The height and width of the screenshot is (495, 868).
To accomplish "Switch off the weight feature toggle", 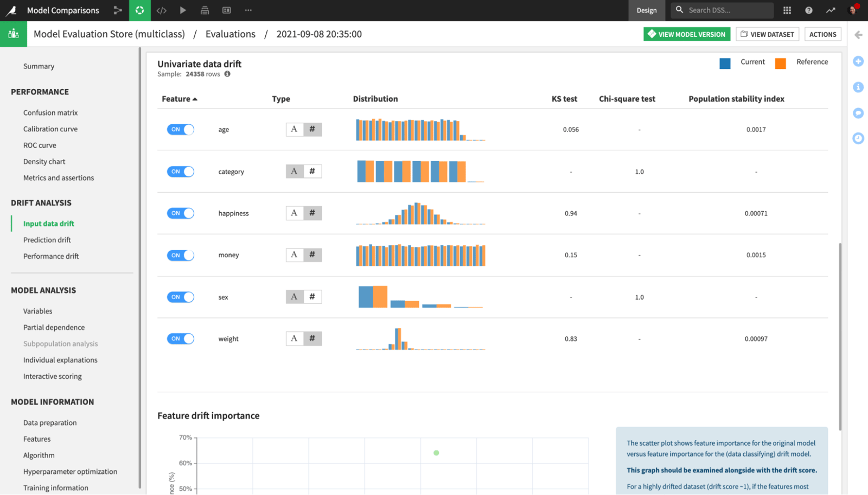I will pyautogui.click(x=180, y=338).
